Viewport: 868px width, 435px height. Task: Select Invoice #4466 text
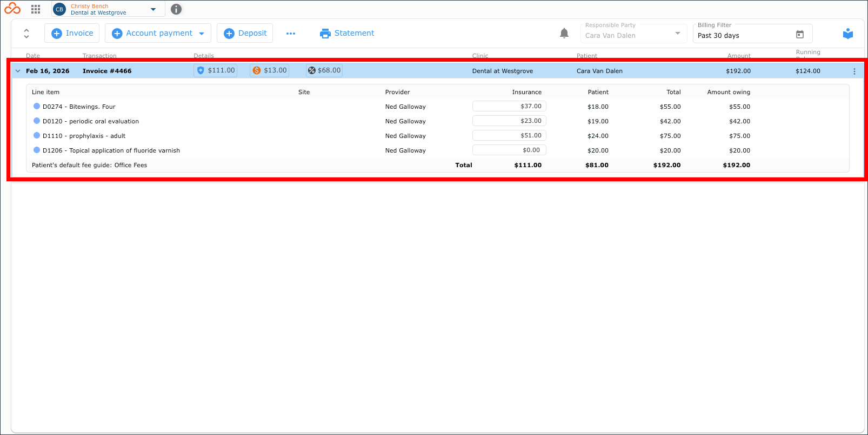coord(107,71)
